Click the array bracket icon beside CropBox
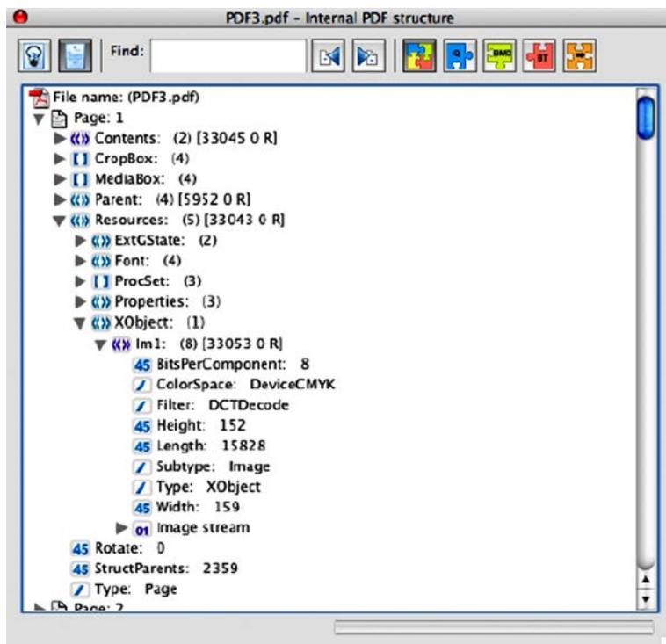Image resolution: width=666 pixels, height=644 pixels. click(x=80, y=159)
